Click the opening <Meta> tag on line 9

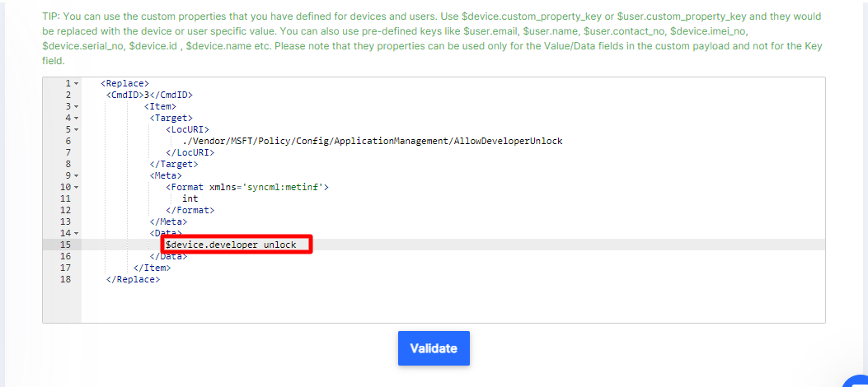[x=166, y=176]
